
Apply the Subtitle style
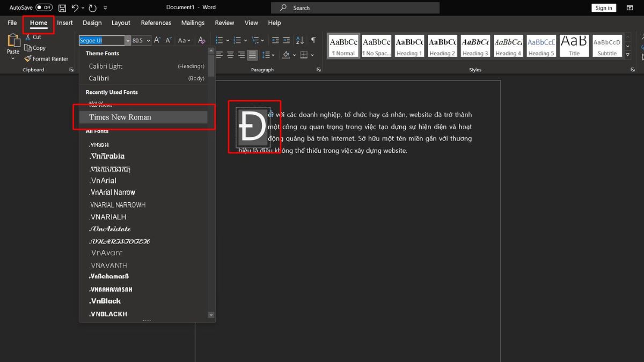(608, 46)
